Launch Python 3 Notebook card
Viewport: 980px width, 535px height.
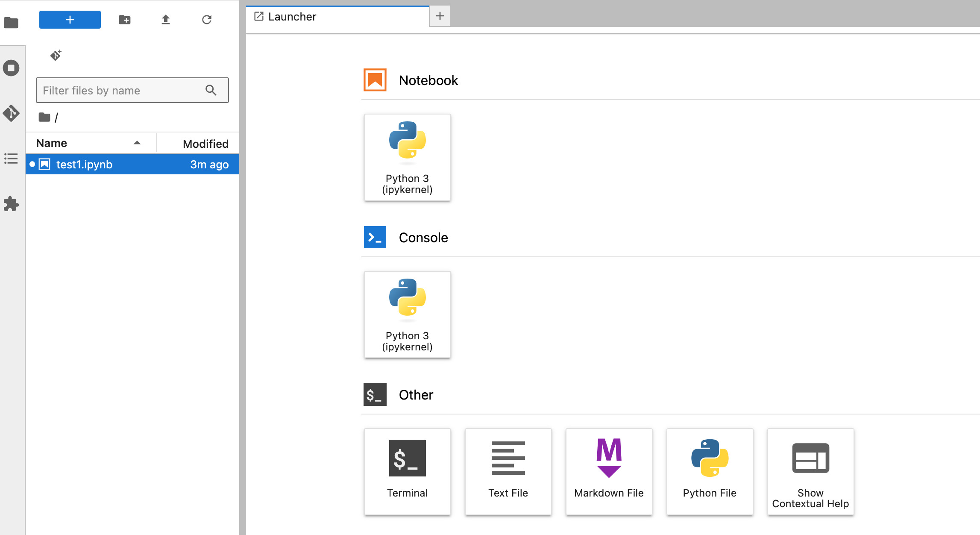407,157
